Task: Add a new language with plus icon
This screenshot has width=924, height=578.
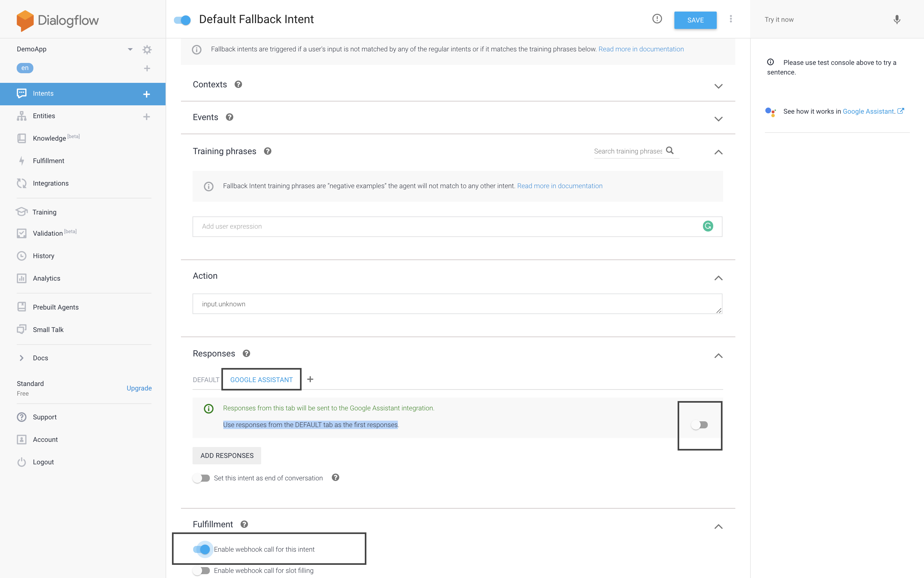Action: click(x=147, y=68)
